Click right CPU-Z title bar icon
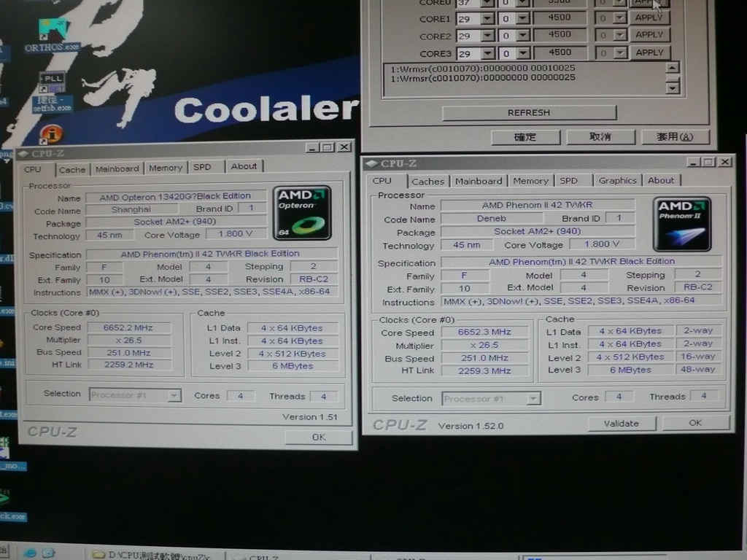Viewport: 747px width, 560px height. click(371, 163)
